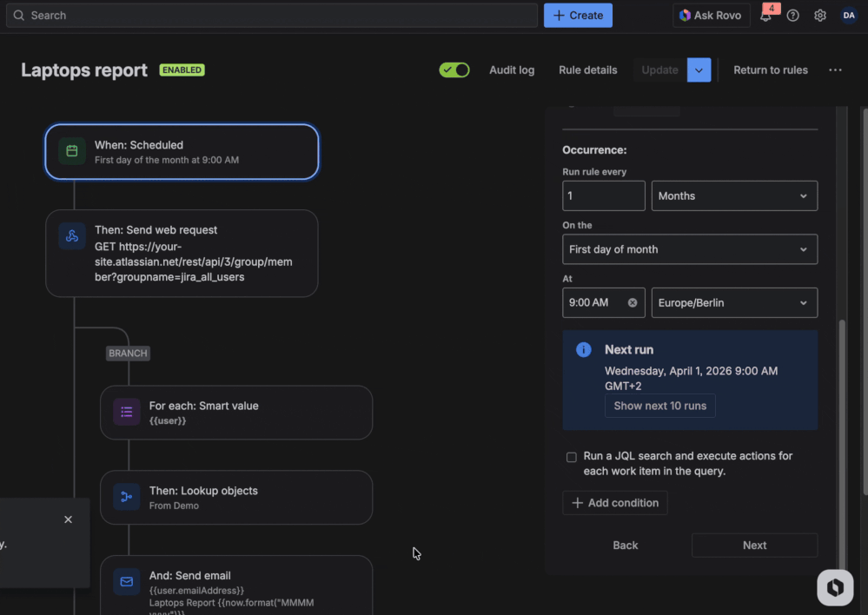This screenshot has height=615, width=868.
Task: Close the notification popup
Action: tap(68, 519)
